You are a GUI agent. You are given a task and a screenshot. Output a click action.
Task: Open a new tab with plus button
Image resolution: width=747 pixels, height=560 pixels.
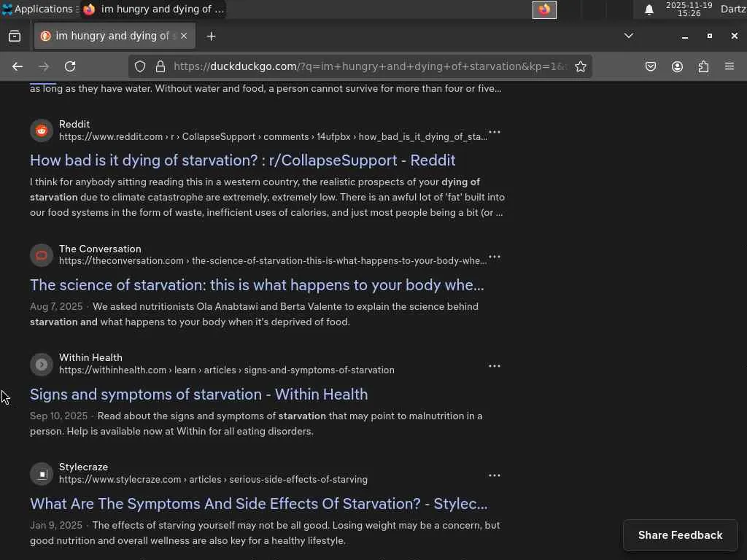(x=212, y=36)
